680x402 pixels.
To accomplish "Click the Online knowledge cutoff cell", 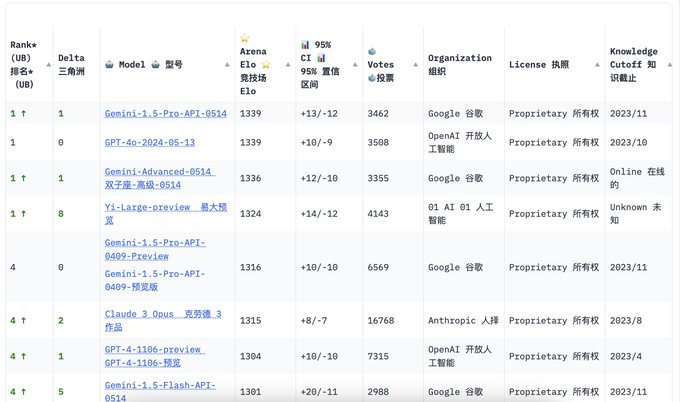I will 637,178.
